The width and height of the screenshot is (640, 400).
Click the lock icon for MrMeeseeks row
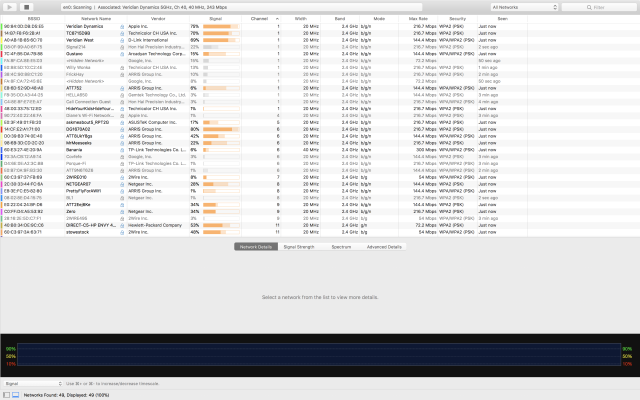tap(122, 143)
